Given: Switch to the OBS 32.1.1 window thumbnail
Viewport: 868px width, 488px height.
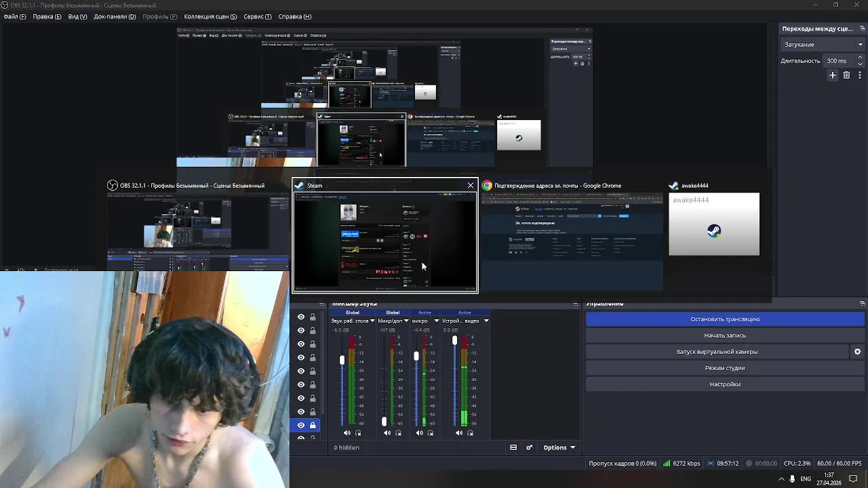Looking at the screenshot, I should click(198, 231).
